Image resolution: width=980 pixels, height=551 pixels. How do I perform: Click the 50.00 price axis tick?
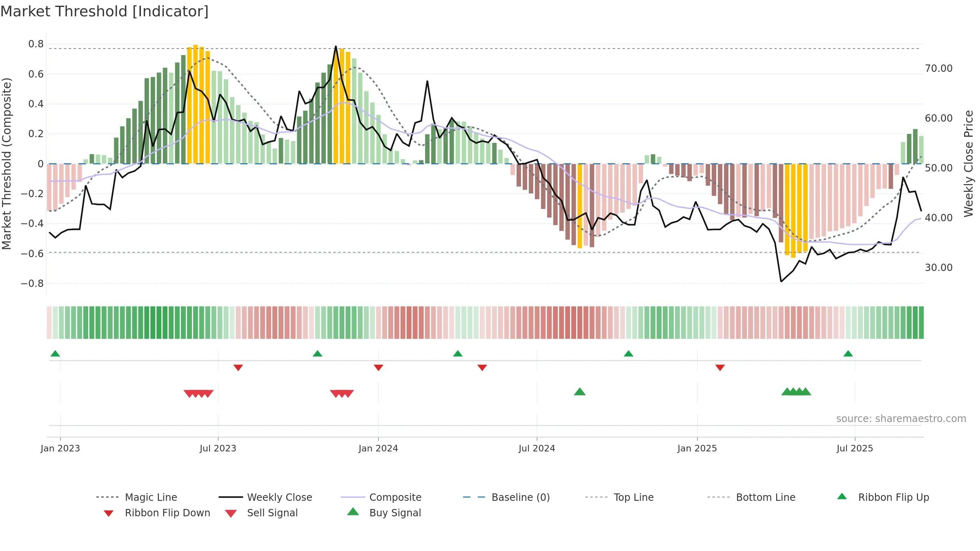[x=939, y=168]
